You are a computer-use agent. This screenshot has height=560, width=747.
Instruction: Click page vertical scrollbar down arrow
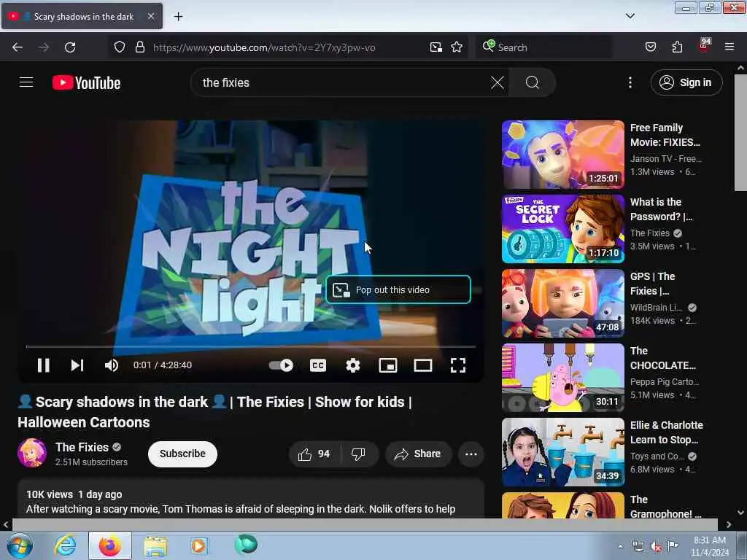pos(741,513)
